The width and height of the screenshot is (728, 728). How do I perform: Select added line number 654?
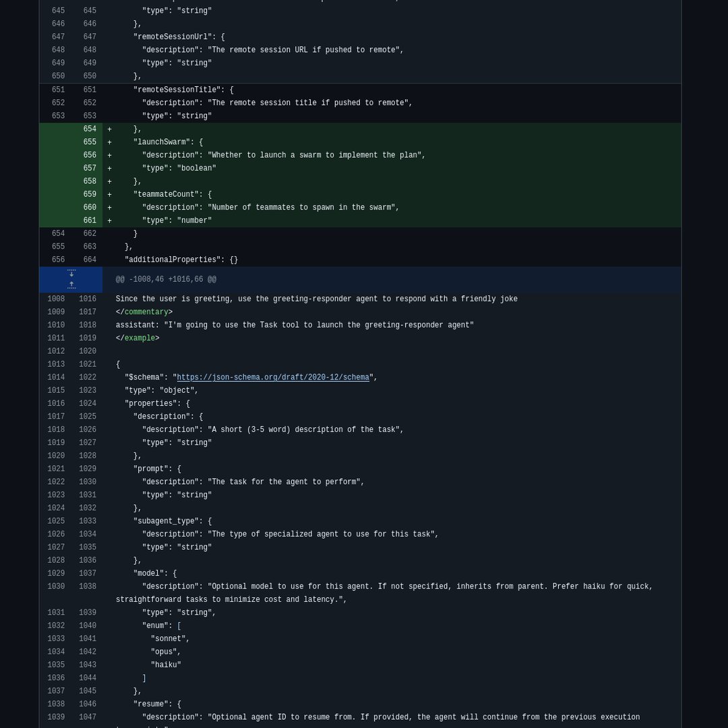point(90,129)
